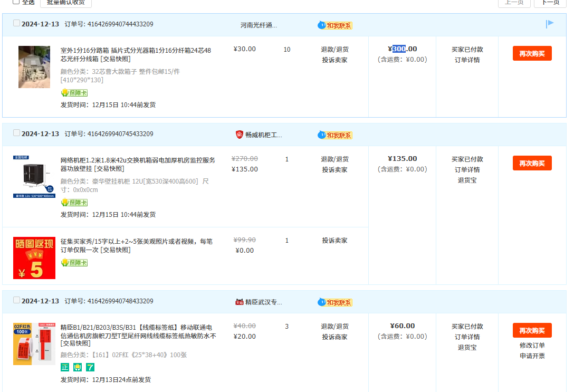Image resolution: width=574 pixels, height=392 pixels.
Task: Click the green 正 badge on label paper item
Action: tap(65, 367)
